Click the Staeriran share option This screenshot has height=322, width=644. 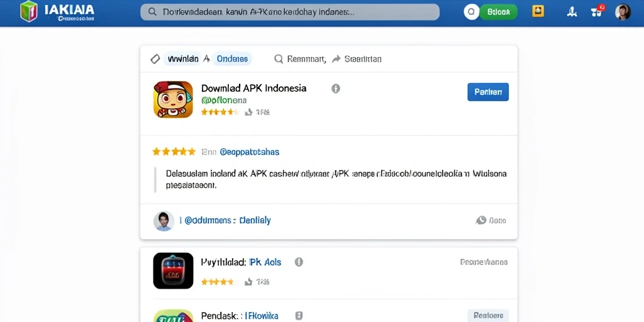[x=363, y=59]
